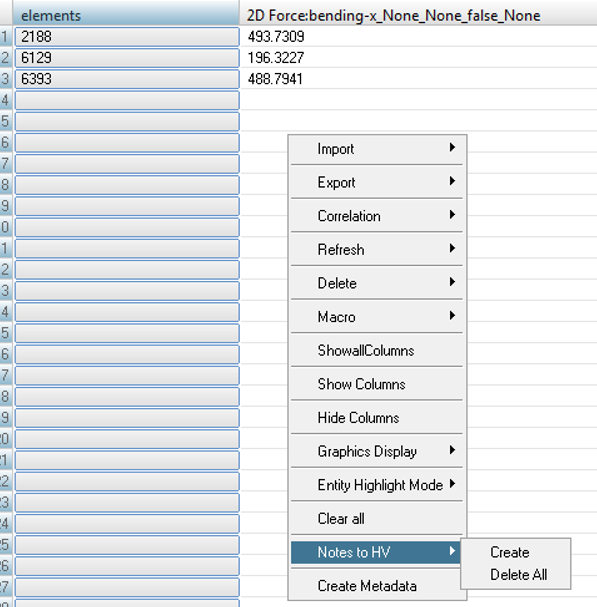Choose Hide Columns menu entry
This screenshot has height=607, width=597.
377,418
